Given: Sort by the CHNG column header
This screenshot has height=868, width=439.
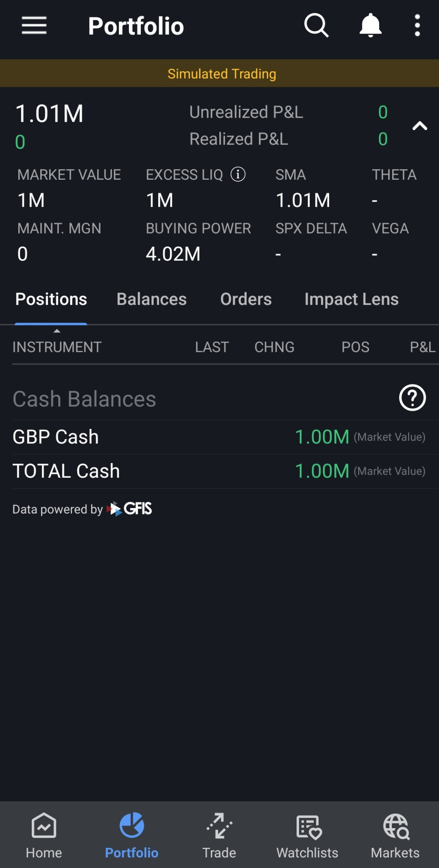Looking at the screenshot, I should pos(274,347).
